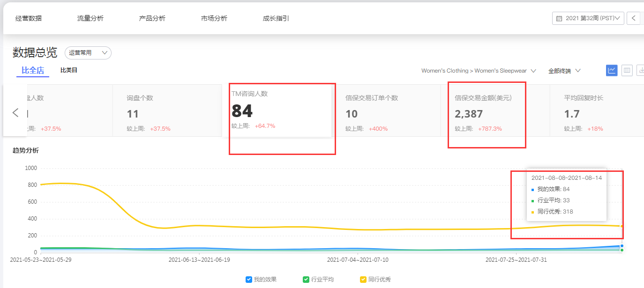644x288 pixels.
Task: Click the download data icon
Action: [x=640, y=71]
